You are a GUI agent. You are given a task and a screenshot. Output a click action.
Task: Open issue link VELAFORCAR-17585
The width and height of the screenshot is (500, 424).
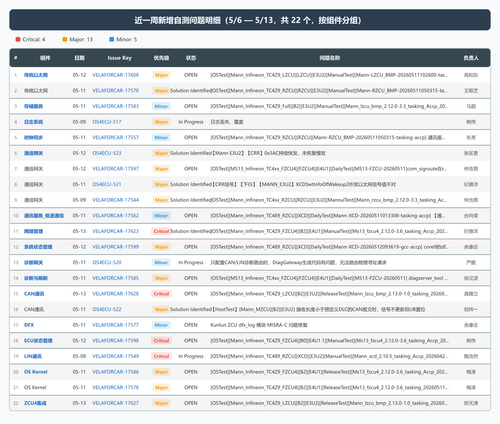click(x=115, y=278)
